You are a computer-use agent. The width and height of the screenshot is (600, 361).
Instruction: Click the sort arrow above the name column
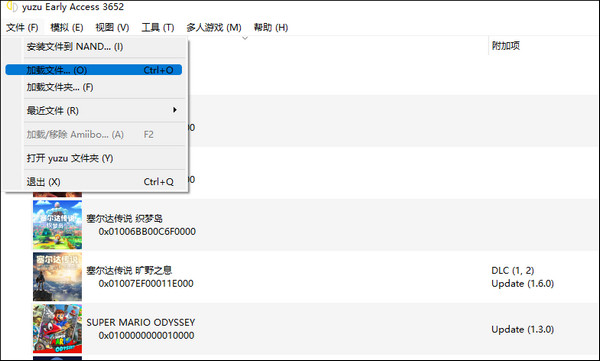click(x=245, y=38)
